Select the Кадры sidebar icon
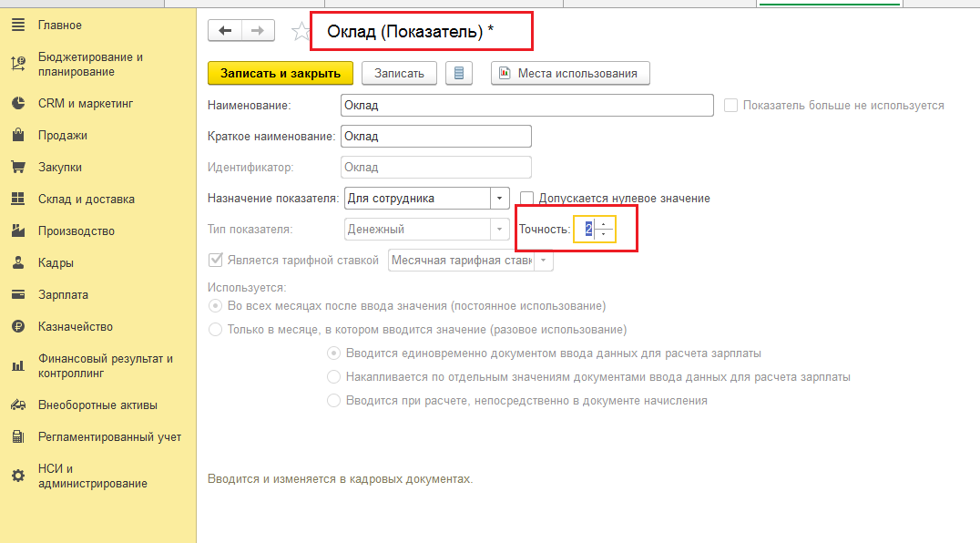The height and width of the screenshot is (543, 980). [20, 263]
